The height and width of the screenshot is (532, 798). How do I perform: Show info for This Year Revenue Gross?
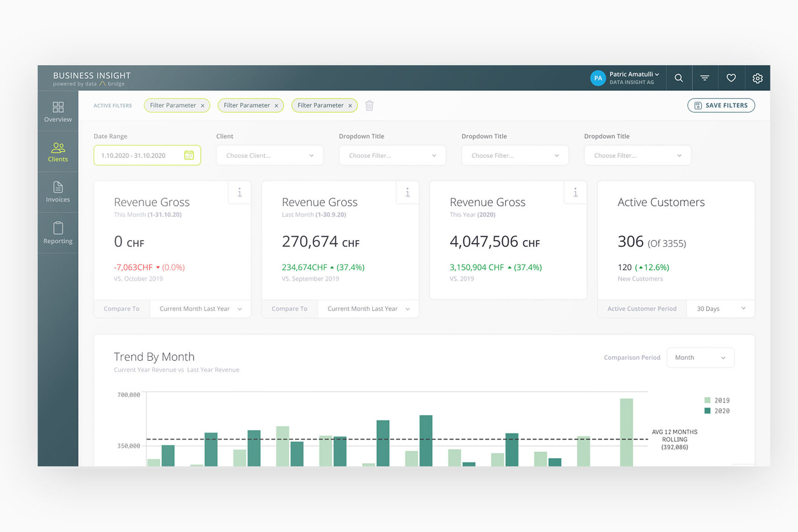(x=575, y=192)
